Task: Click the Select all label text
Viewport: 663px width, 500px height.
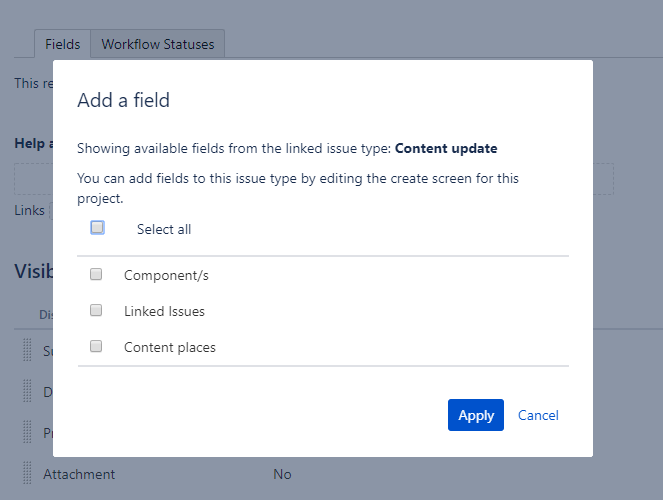Action: (164, 230)
